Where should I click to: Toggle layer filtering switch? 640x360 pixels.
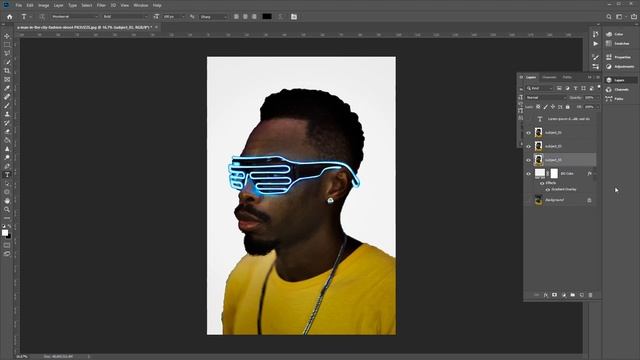[x=599, y=87]
